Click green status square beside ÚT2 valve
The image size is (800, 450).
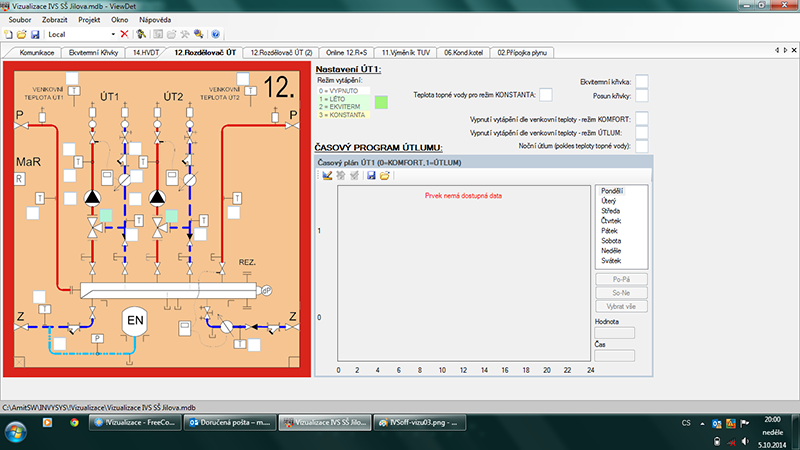tap(171, 216)
